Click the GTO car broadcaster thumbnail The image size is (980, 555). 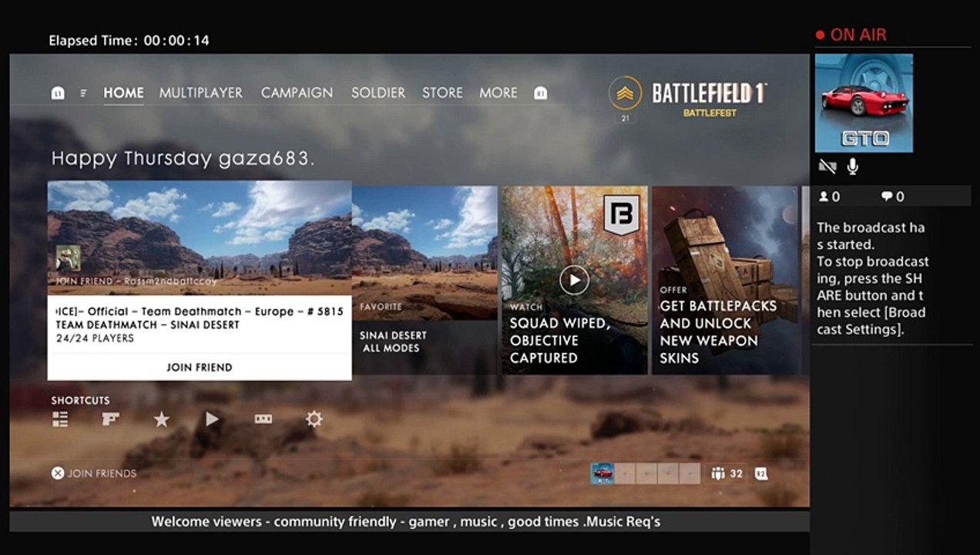(864, 103)
